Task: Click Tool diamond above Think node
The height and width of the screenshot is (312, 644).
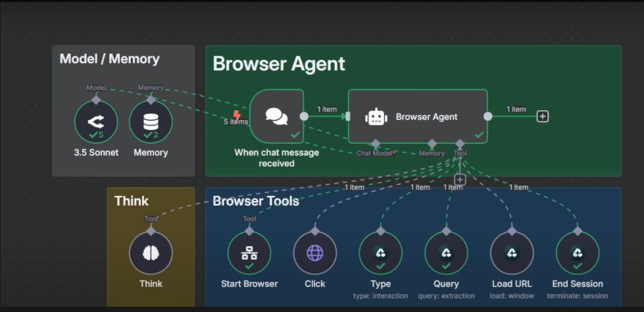Action: click(151, 231)
